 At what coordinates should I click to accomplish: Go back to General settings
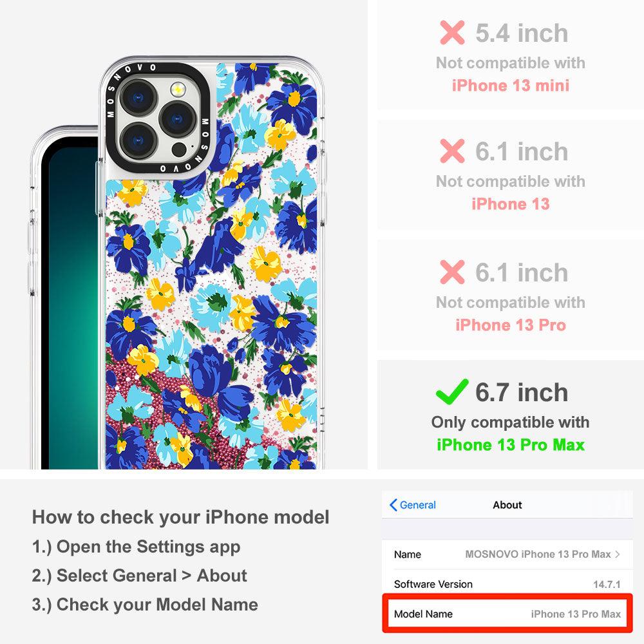point(412,505)
